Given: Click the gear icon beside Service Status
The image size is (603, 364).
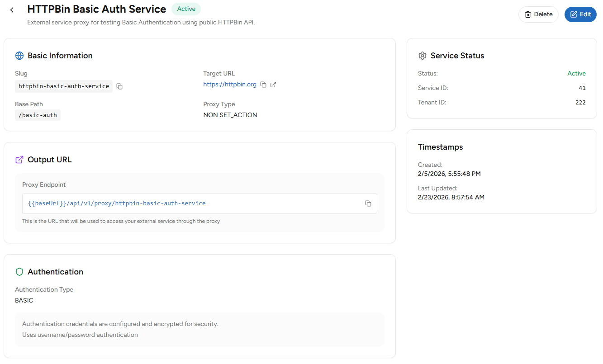Looking at the screenshot, I should 423,56.
